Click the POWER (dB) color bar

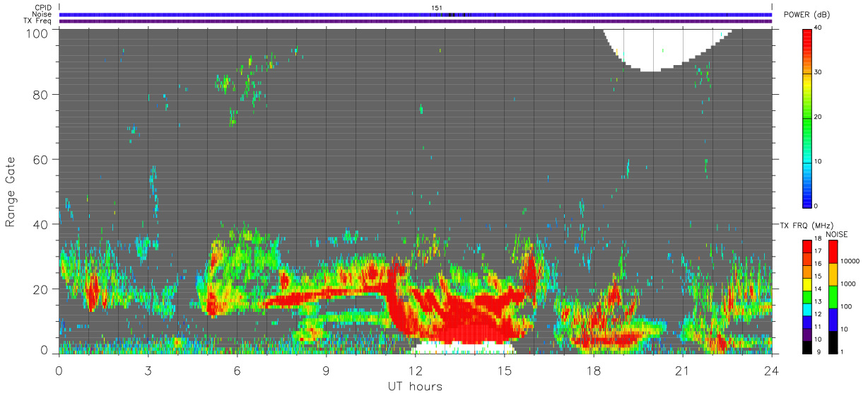click(807, 117)
